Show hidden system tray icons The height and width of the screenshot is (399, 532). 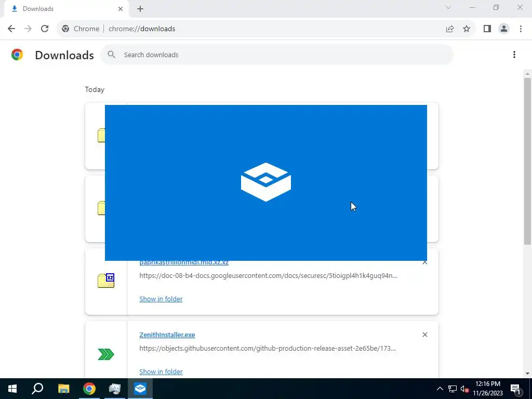pos(440,389)
